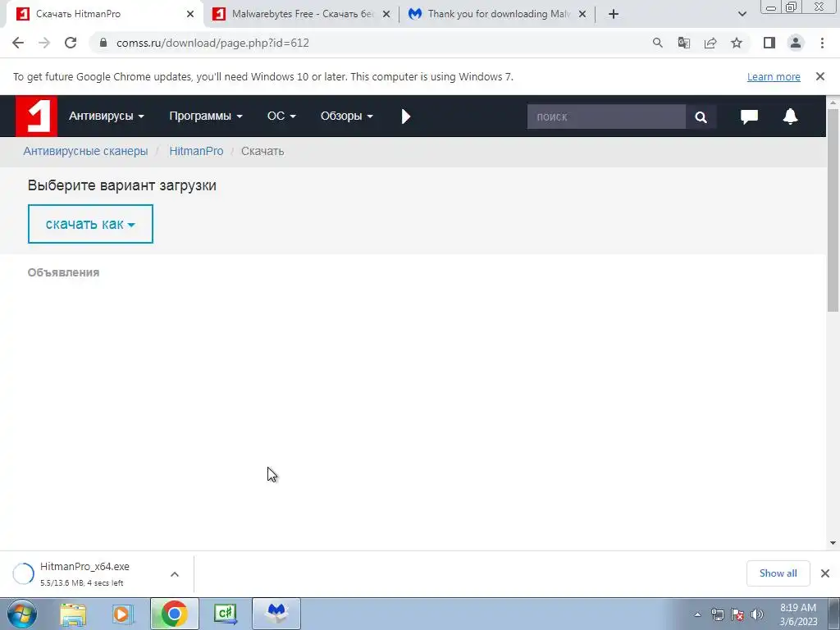Go back to the previous page

(x=18, y=43)
